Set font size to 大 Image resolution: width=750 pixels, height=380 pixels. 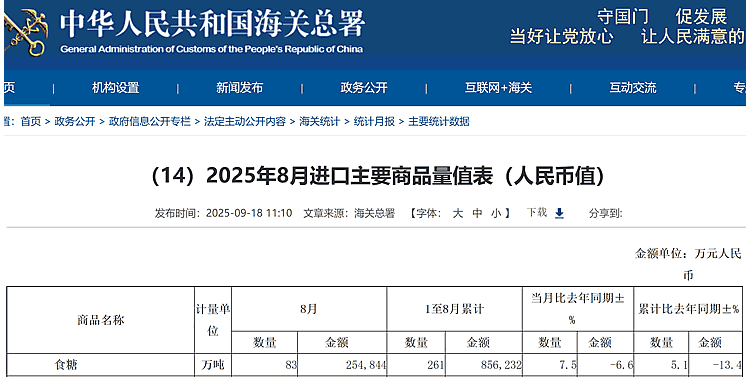tap(458, 213)
